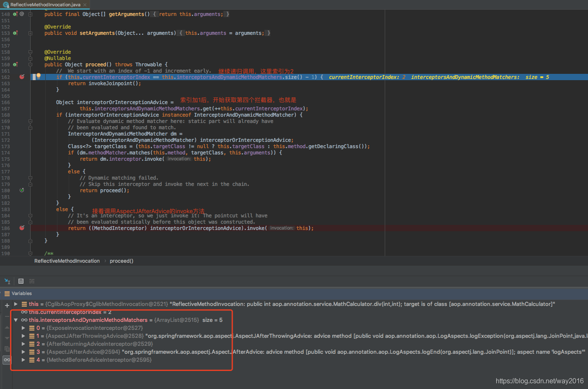Screen dimensions: 588x389
Task: Click the field icon of the 'this' variable
Action: tap(24, 304)
